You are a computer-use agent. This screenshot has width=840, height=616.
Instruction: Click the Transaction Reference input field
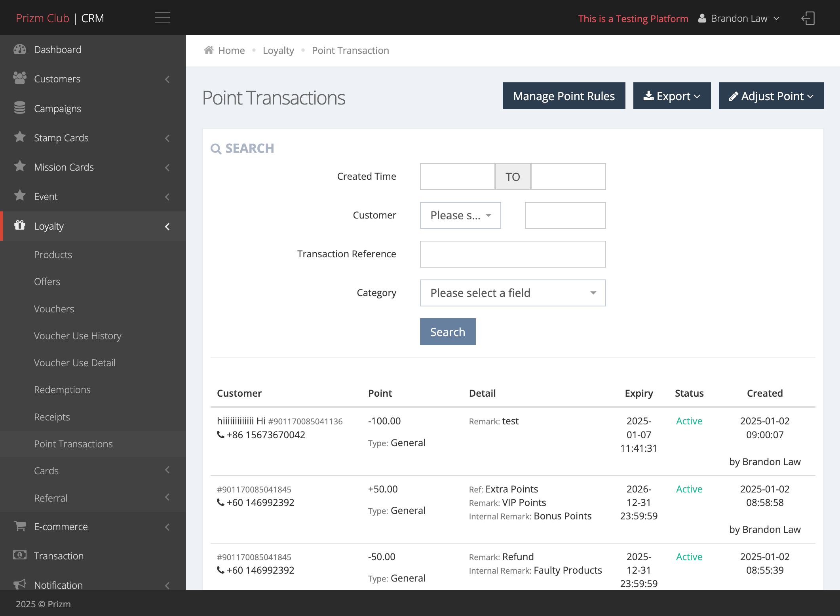coord(513,254)
